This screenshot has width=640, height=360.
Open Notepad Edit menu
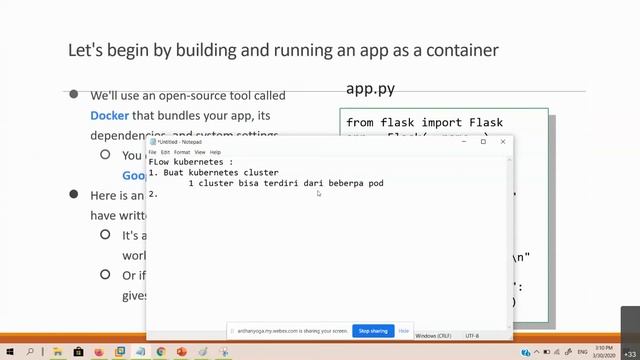click(x=165, y=152)
